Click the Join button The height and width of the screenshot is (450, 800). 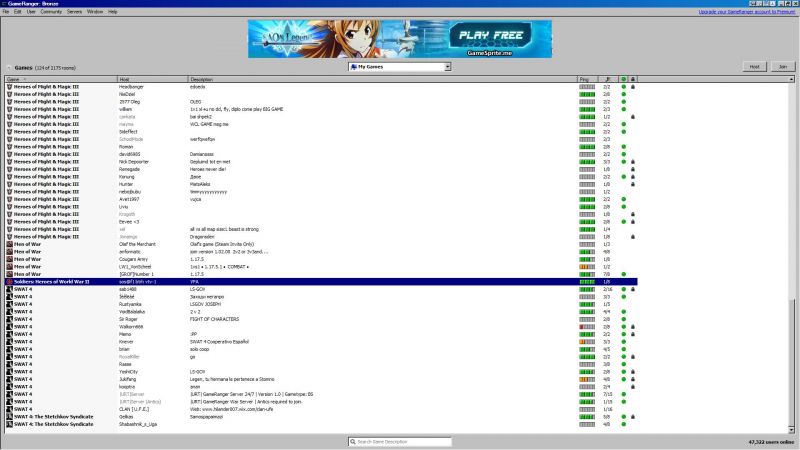[x=783, y=67]
